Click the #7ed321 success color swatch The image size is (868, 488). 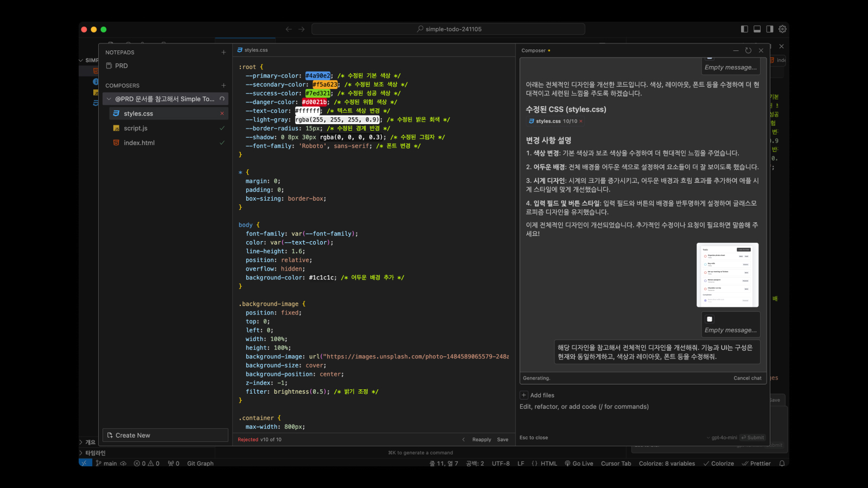(318, 93)
